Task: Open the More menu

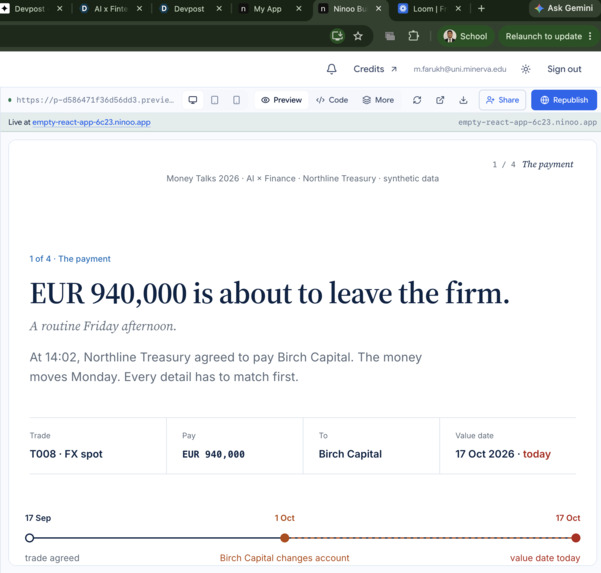Action: (378, 100)
